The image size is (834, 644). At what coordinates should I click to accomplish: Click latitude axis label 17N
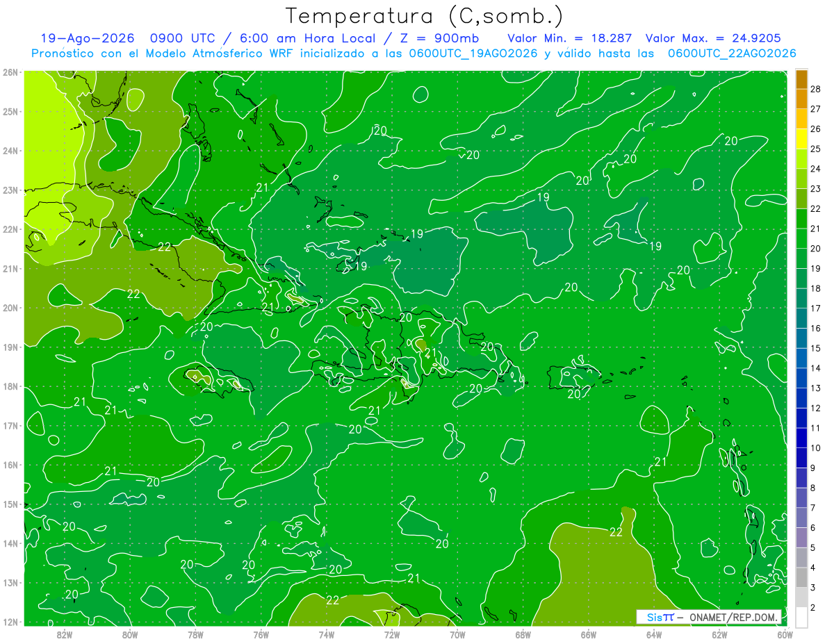click(10, 426)
